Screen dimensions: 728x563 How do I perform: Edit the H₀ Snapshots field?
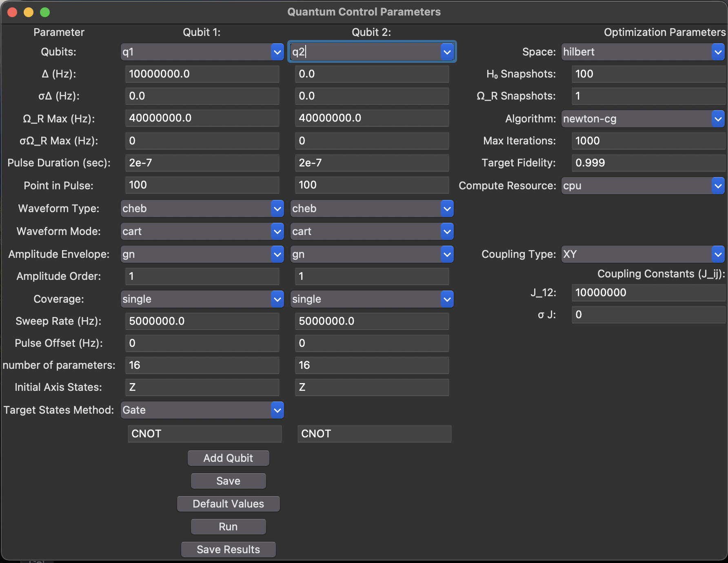click(x=649, y=74)
